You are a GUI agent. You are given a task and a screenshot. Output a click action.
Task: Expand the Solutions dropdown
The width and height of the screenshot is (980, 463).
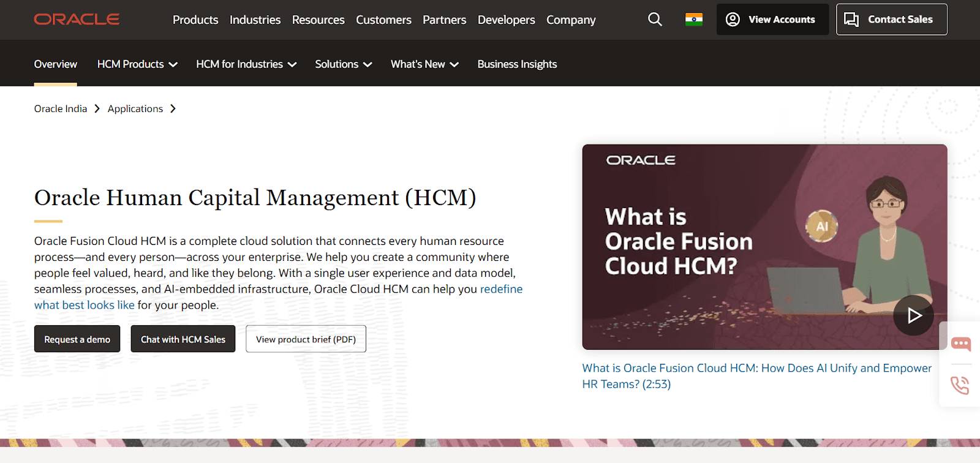[344, 64]
